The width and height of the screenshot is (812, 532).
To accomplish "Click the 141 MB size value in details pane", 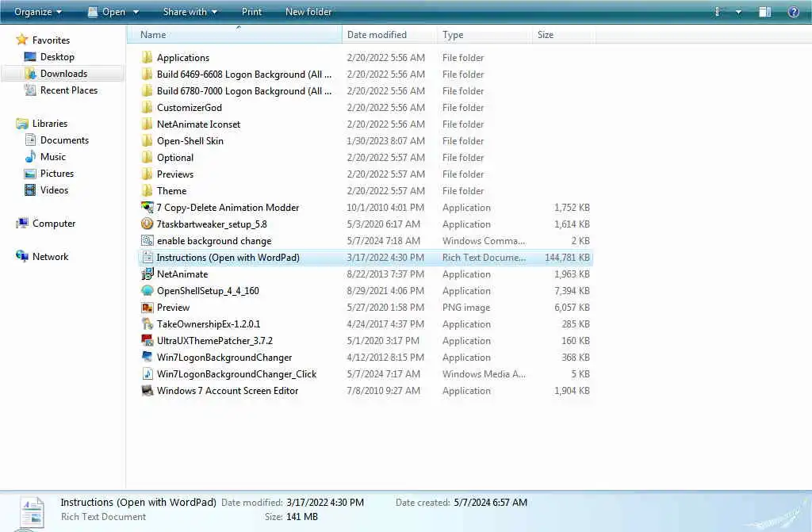I will point(301,516).
